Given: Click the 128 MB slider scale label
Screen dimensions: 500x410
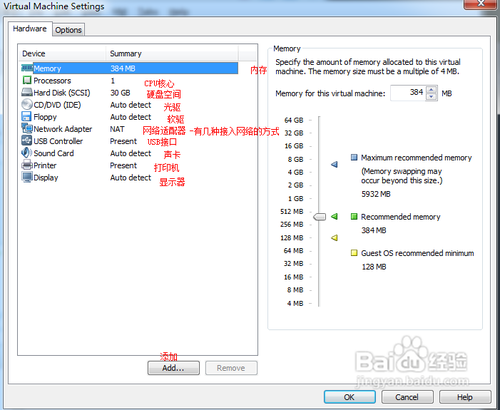Looking at the screenshot, I should coord(292,238).
